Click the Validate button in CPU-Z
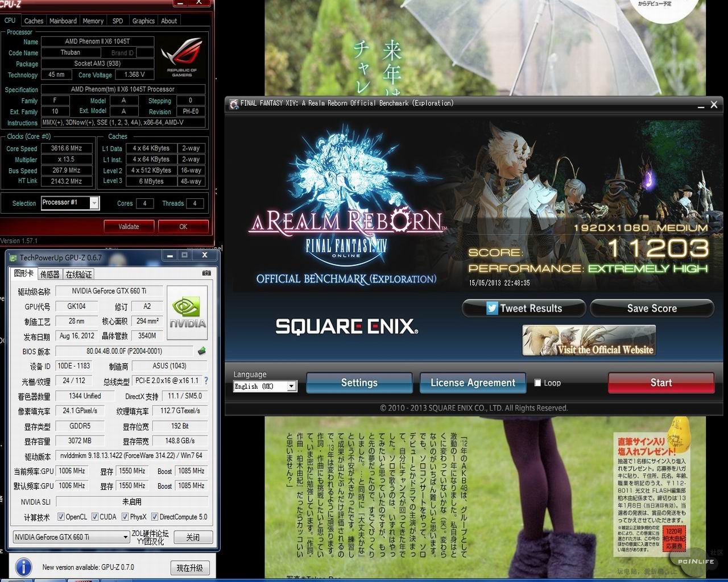The image size is (728, 582). [x=129, y=226]
